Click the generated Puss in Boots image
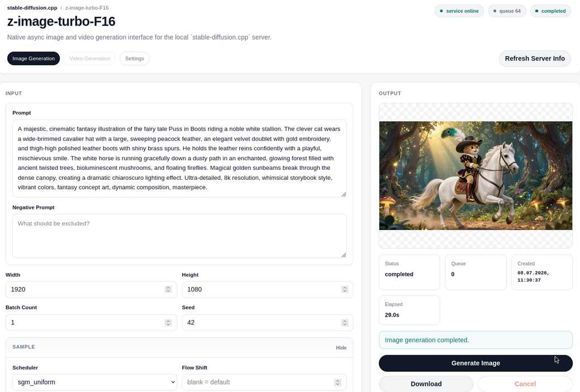The height and width of the screenshot is (392, 580). coord(476,176)
